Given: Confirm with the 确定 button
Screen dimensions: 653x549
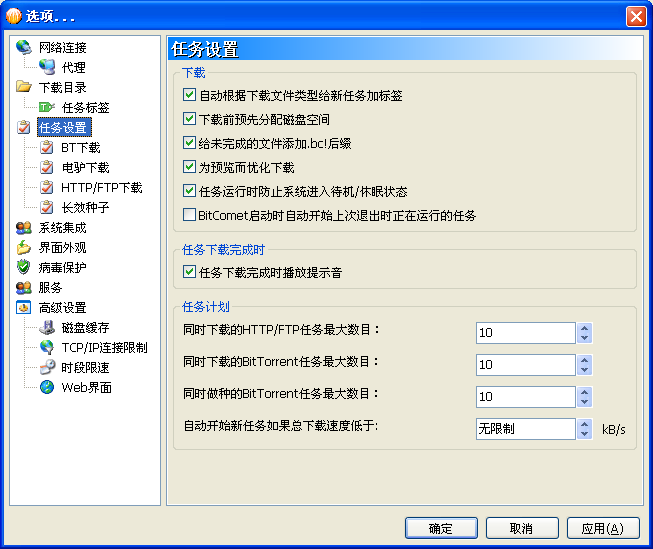Looking at the screenshot, I should (441, 528).
